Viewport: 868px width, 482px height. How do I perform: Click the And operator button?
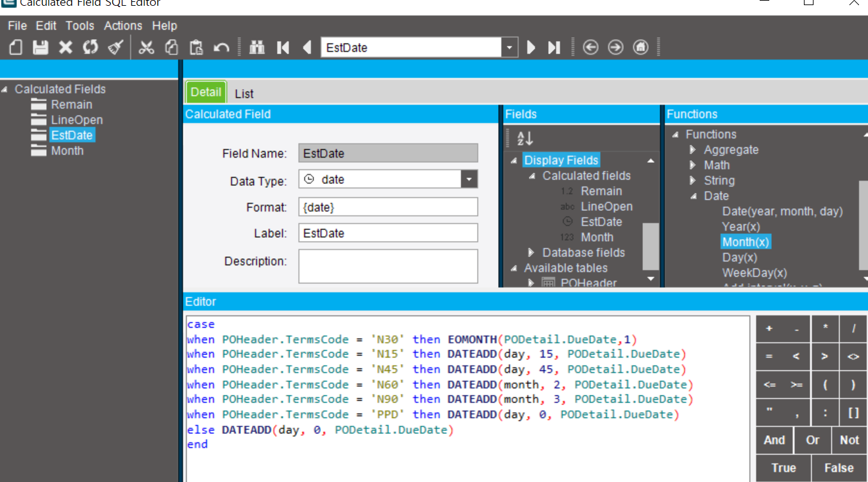[774, 440]
